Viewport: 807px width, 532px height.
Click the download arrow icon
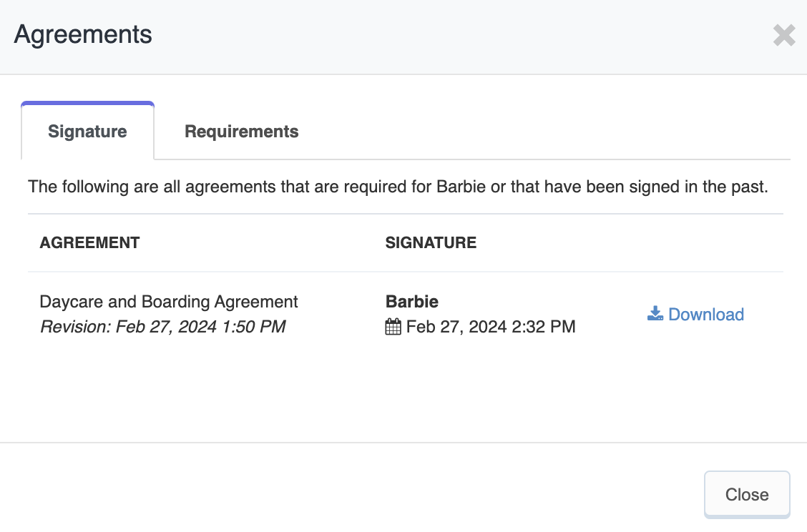(655, 314)
